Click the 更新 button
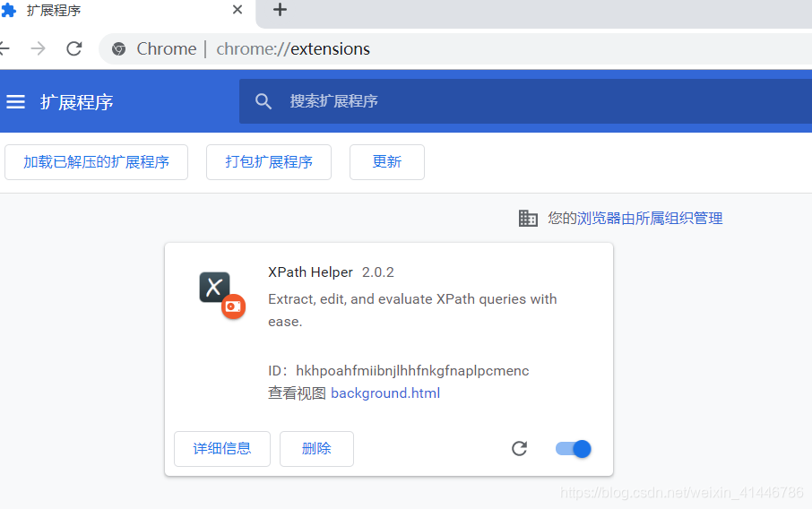The image size is (812, 509). [387, 162]
